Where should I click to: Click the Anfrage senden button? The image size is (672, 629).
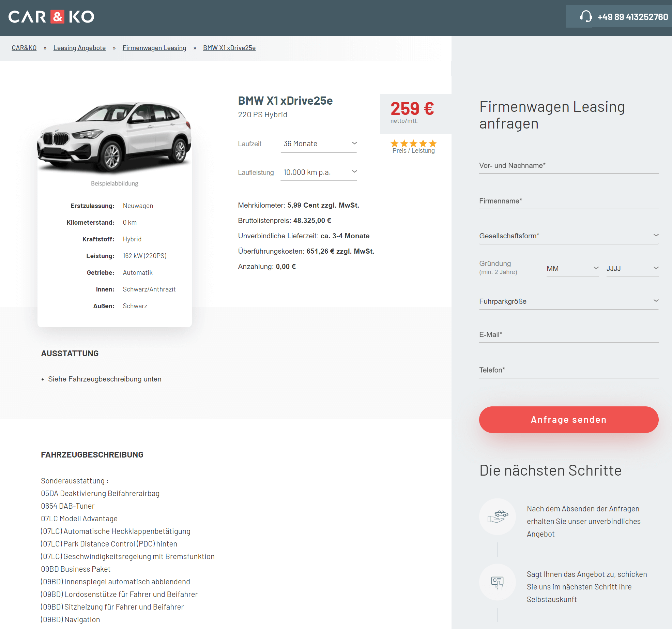pyautogui.click(x=569, y=420)
